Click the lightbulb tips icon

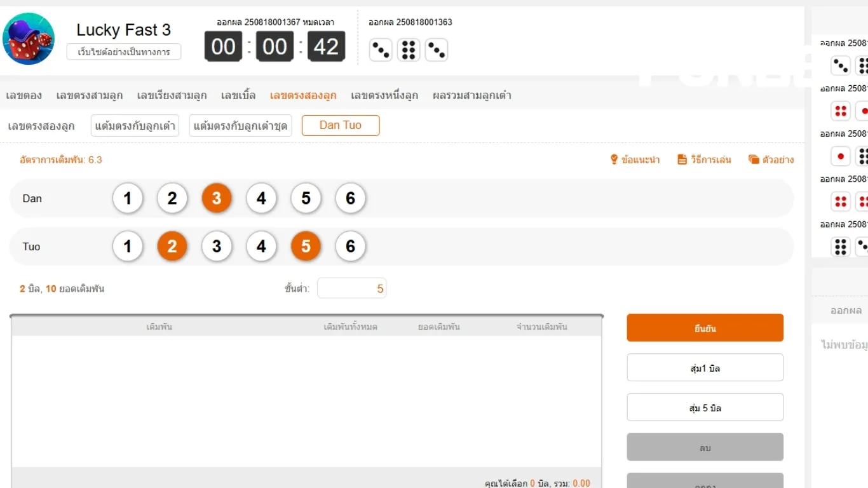pos(614,159)
